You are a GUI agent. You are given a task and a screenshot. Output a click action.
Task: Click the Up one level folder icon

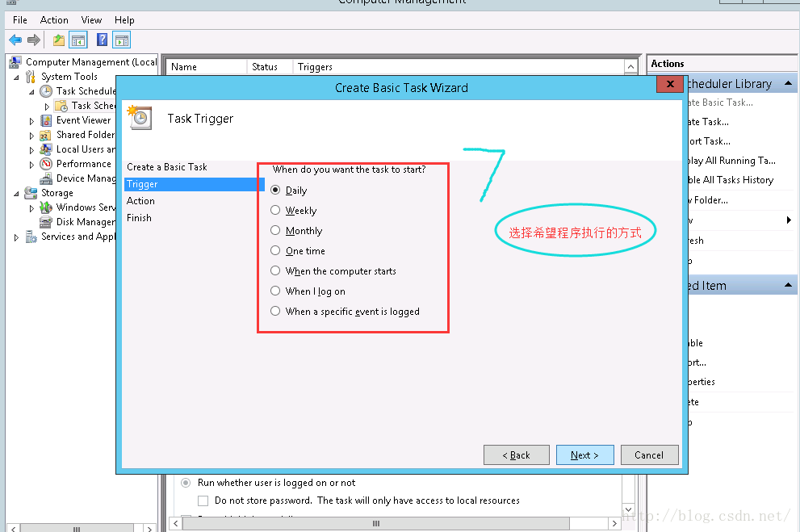(x=59, y=40)
